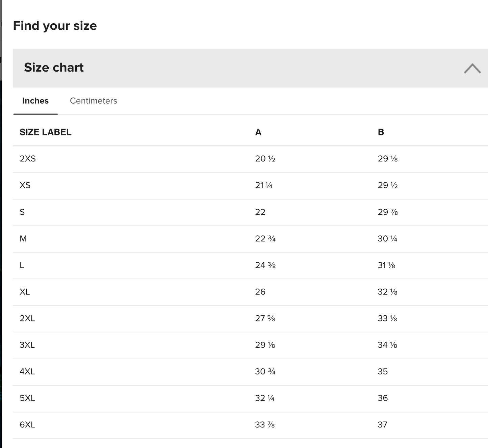Click the 37 value in column B

point(383,425)
